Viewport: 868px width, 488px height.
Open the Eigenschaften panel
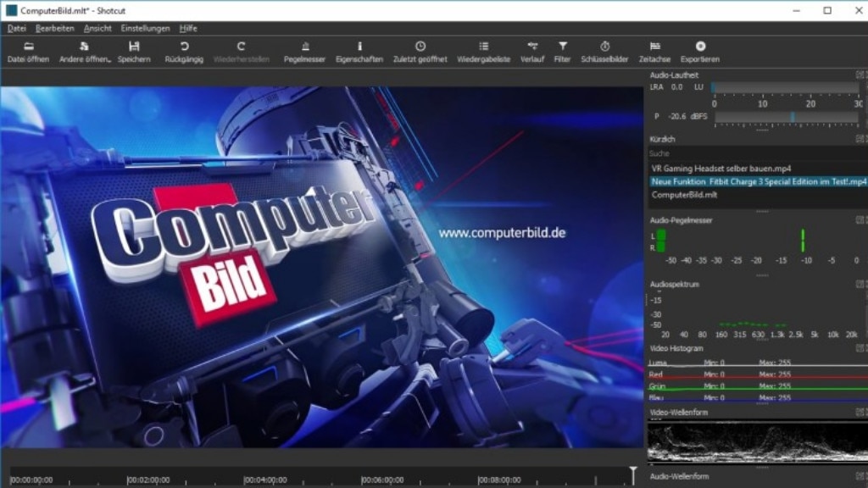359,52
